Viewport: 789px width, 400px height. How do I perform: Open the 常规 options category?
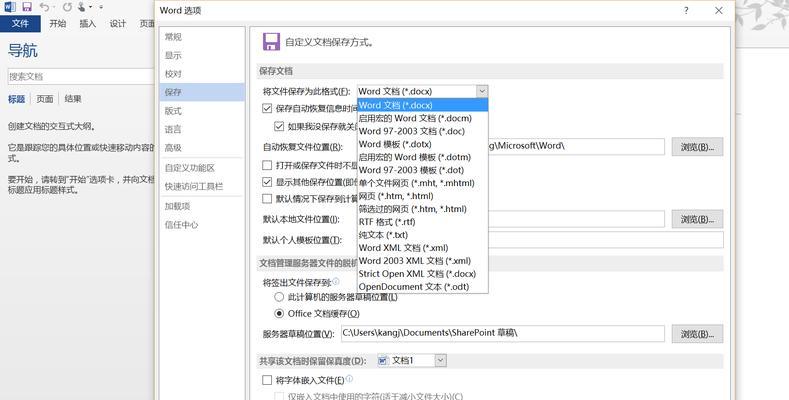point(202,37)
